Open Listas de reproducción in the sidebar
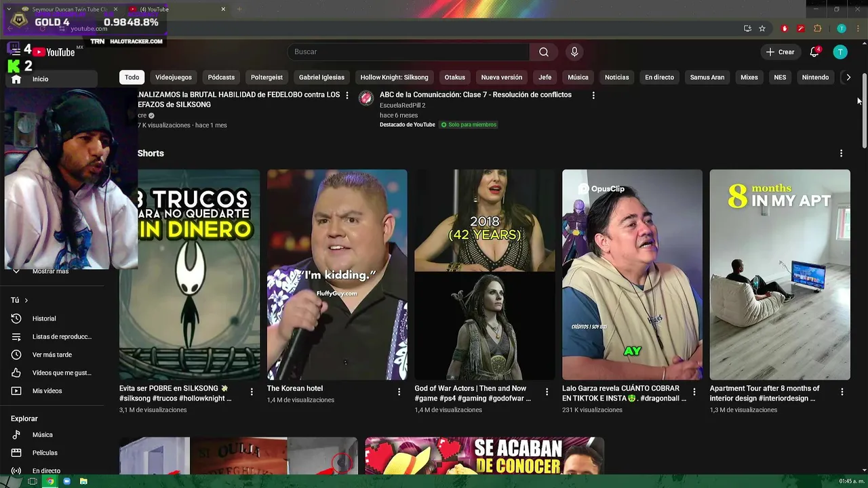868x488 pixels. tap(51, 337)
